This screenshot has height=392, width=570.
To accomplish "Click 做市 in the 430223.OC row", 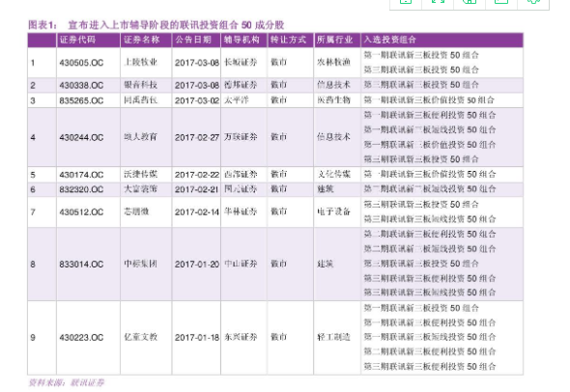I will click(278, 337).
